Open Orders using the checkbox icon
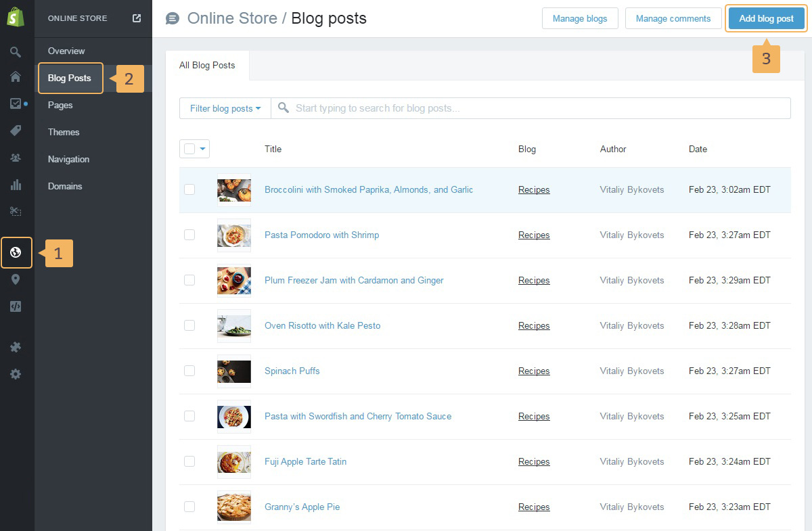The height and width of the screenshot is (531, 812). click(x=16, y=103)
